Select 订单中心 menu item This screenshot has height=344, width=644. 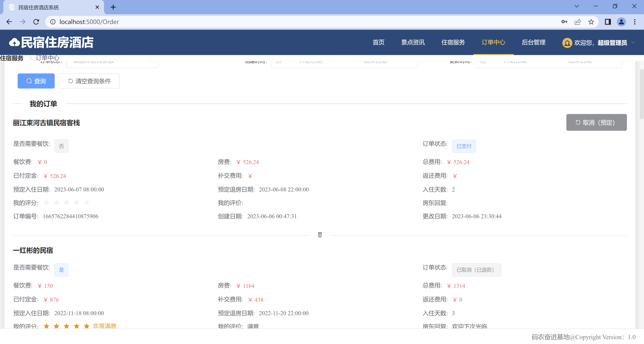[493, 42]
